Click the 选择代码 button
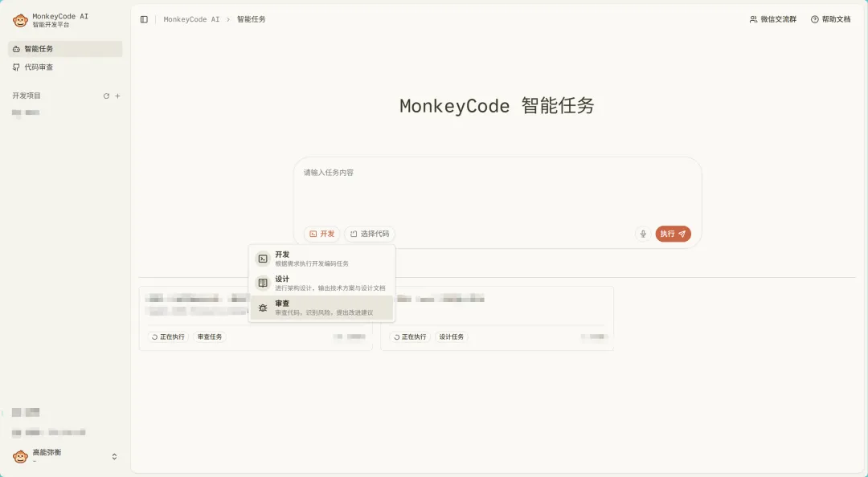The image size is (868, 477). [369, 234]
